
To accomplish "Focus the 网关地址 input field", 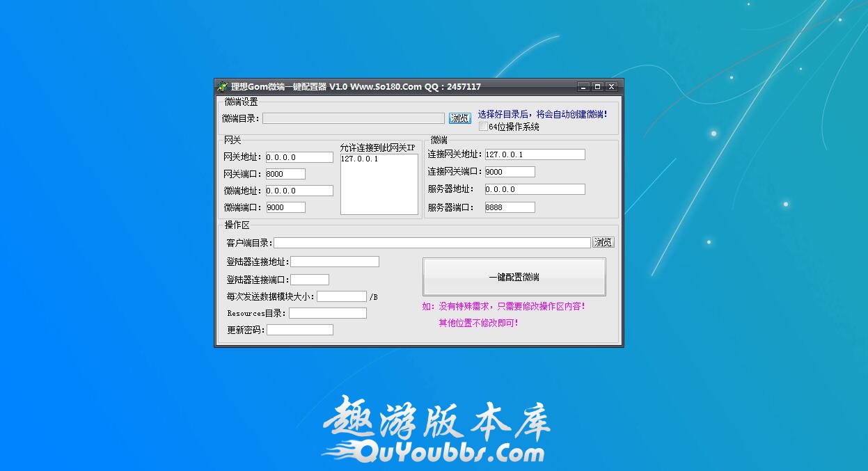I will [x=299, y=157].
